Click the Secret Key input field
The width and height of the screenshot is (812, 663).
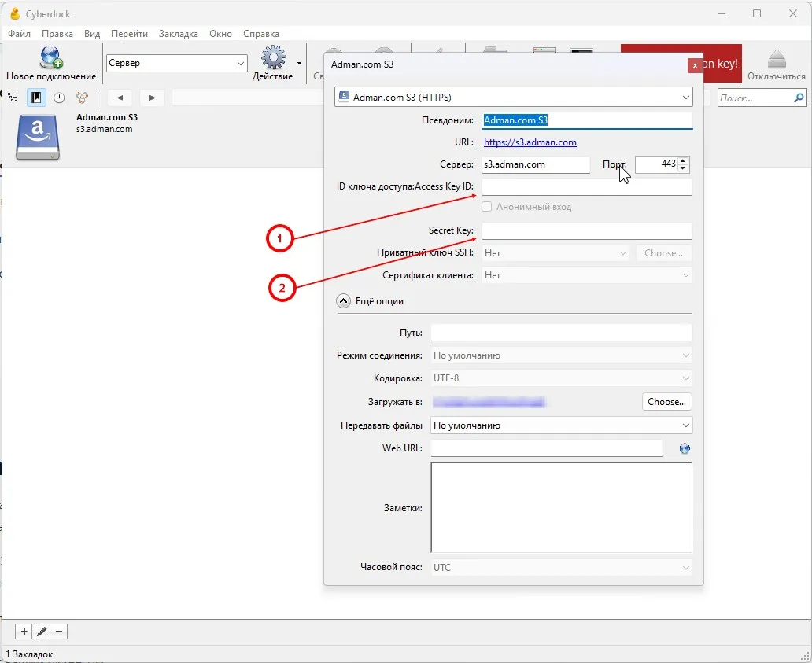[x=587, y=231]
